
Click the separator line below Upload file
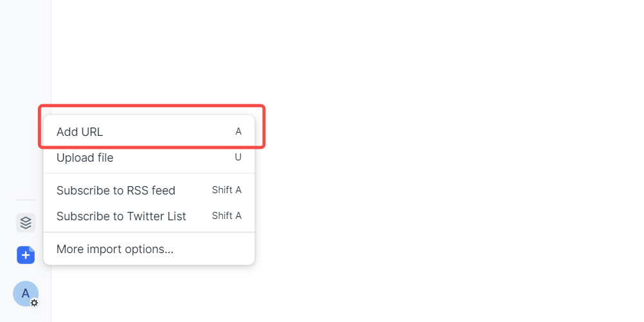click(149, 173)
